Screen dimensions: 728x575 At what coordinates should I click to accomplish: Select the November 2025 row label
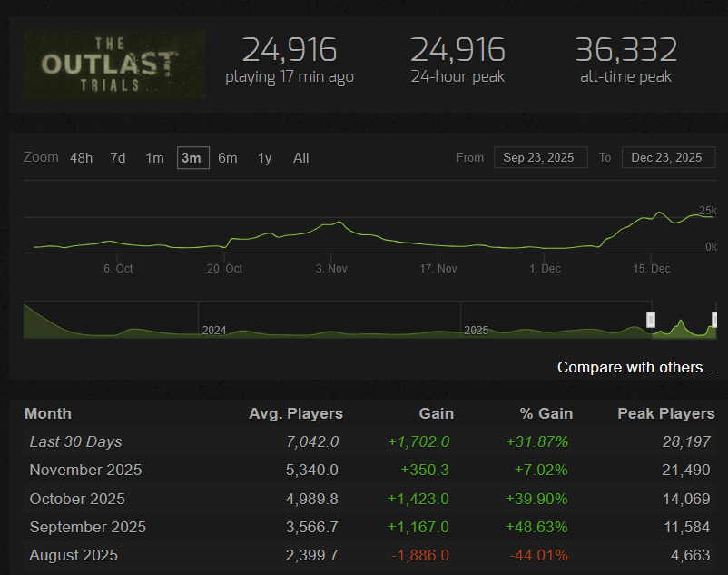click(85, 470)
